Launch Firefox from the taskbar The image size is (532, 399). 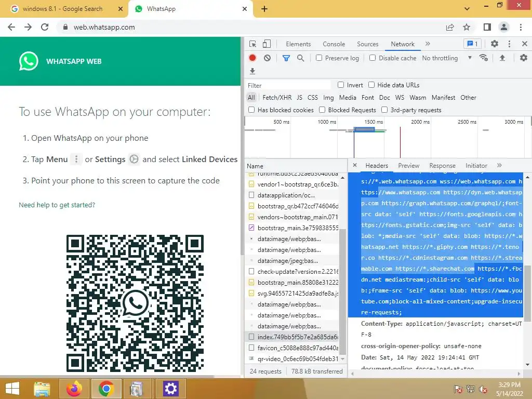(x=74, y=388)
